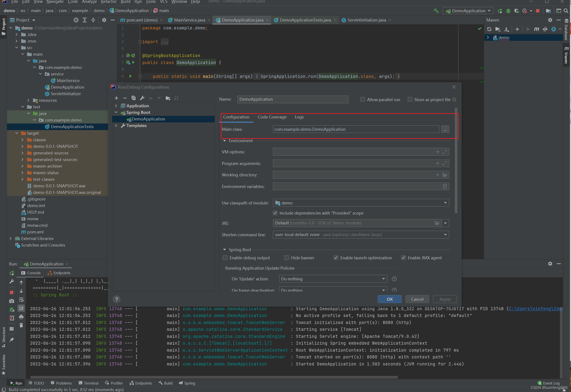Click the red Stop icon in top toolbar
This screenshot has height=392, width=571.
[x=538, y=11]
